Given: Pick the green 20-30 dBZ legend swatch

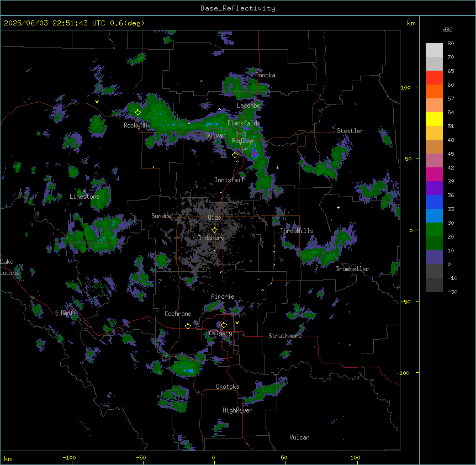Looking at the screenshot, I should coord(434,230).
